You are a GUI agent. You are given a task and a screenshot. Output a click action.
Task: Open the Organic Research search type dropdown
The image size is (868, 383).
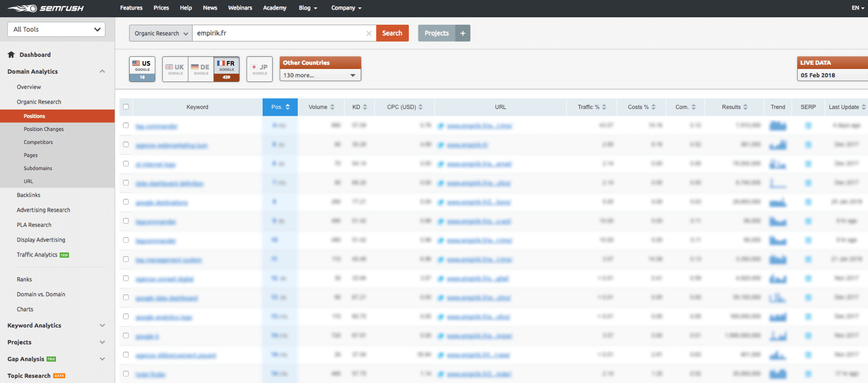pyautogui.click(x=161, y=33)
